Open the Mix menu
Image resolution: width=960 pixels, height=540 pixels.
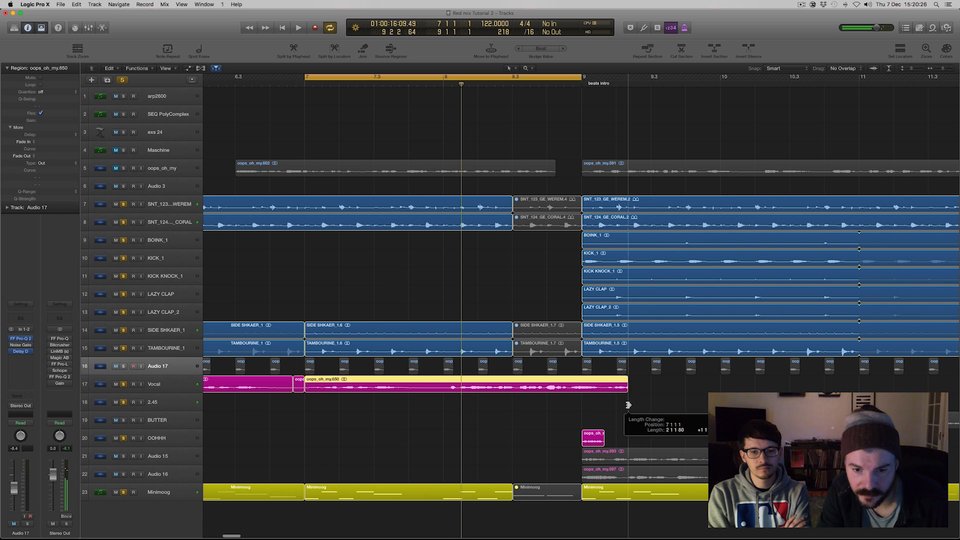pos(165,4)
